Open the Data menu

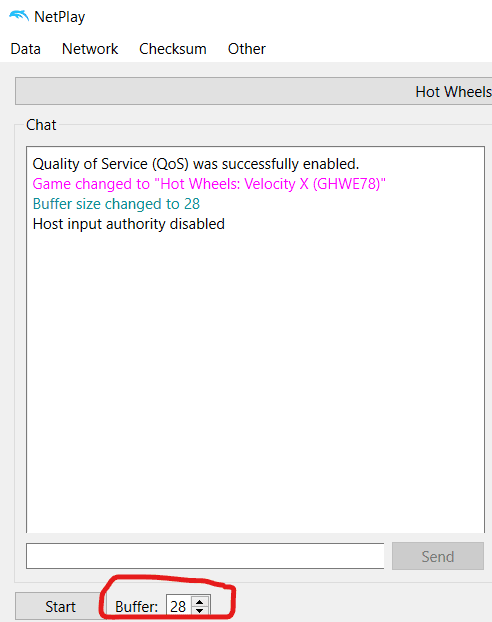pos(25,49)
